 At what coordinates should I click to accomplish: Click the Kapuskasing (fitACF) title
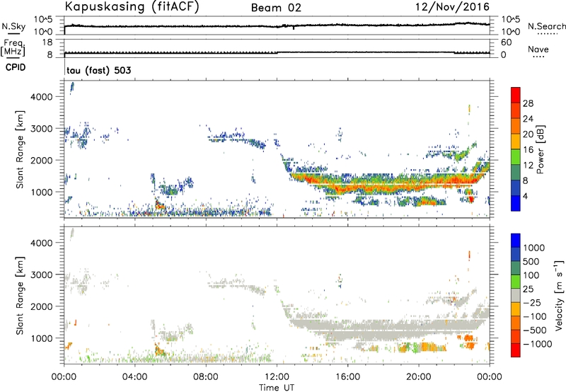pyautogui.click(x=132, y=7)
